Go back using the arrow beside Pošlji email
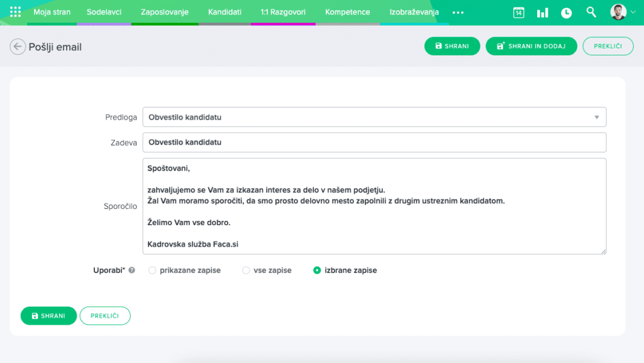The width and height of the screenshot is (644, 363). pos(18,47)
